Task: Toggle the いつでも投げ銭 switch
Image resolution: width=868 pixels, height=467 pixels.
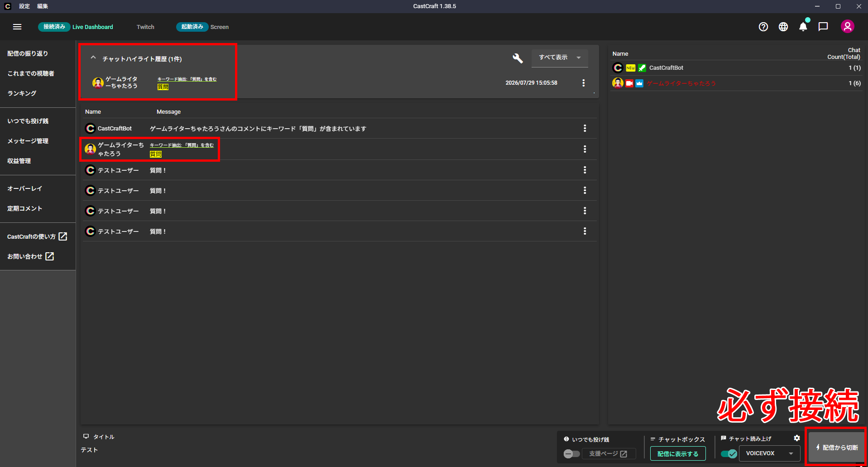Action: coord(571,454)
